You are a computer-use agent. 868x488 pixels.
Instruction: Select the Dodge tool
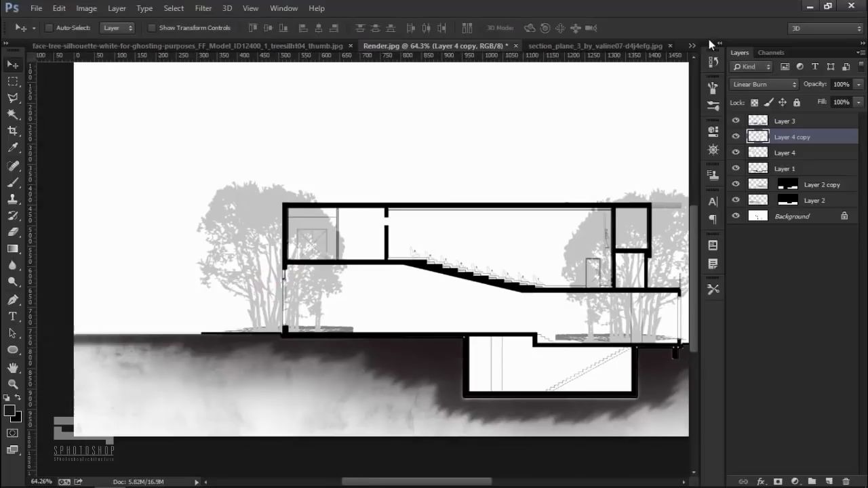13,282
